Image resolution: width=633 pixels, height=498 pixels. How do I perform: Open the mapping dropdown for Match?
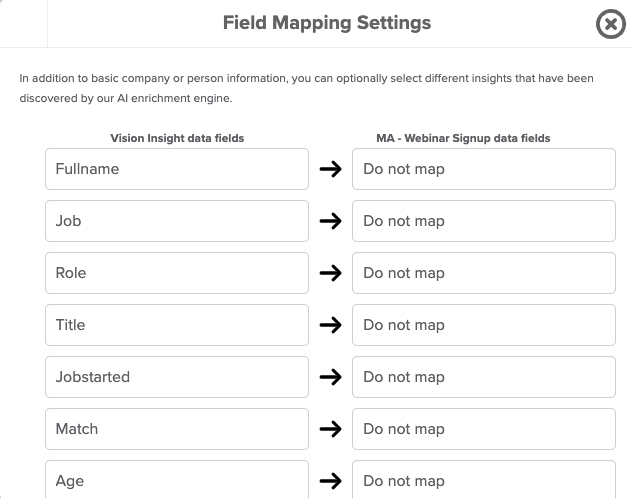pyautogui.click(x=484, y=429)
